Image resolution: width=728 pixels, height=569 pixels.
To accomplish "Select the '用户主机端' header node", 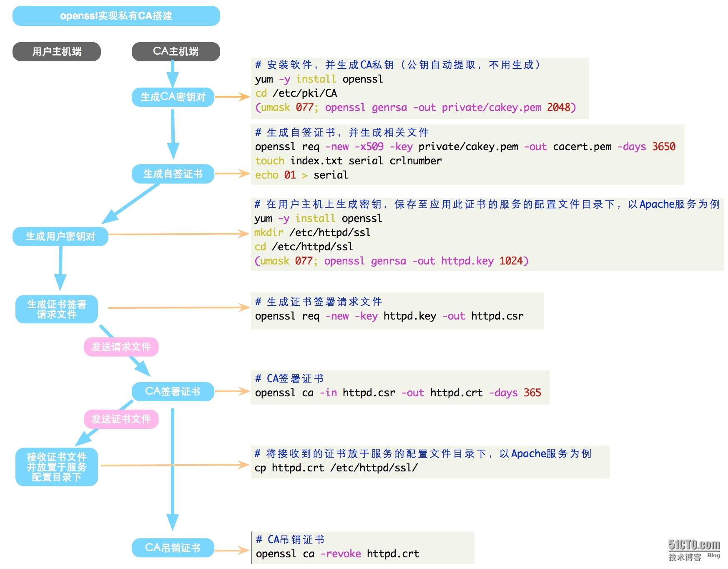I will point(57,52).
